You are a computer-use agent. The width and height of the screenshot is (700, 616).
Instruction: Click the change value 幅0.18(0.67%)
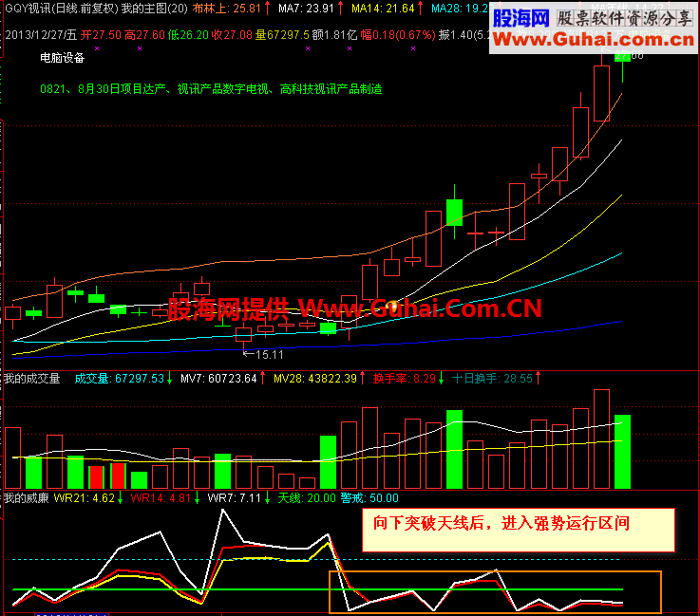point(398,35)
